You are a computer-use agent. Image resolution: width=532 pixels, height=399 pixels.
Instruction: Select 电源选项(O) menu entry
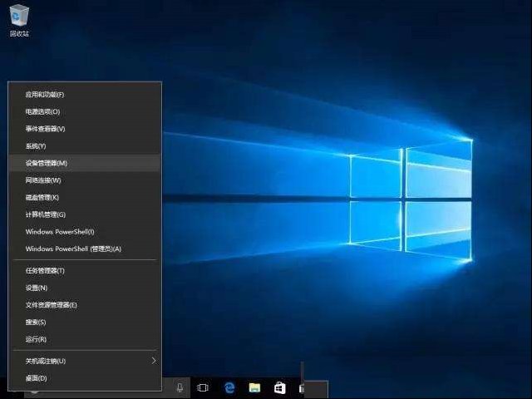[x=85, y=111]
